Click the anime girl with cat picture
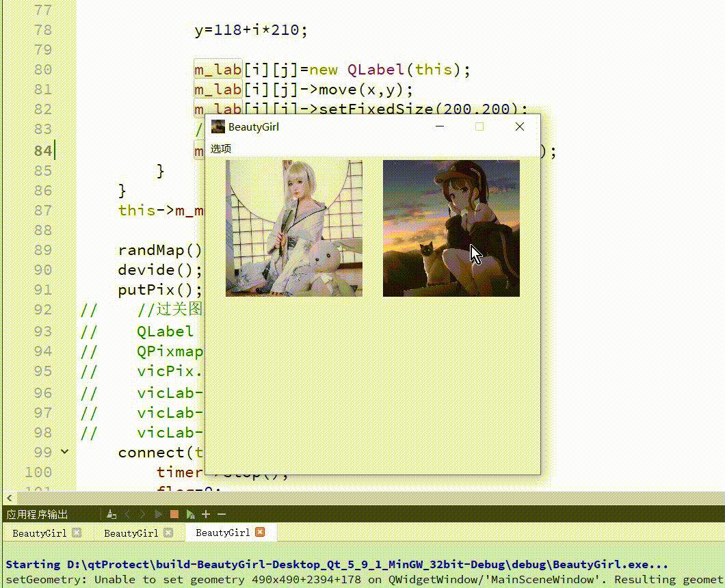Image resolution: width=725 pixels, height=588 pixels. click(451, 228)
